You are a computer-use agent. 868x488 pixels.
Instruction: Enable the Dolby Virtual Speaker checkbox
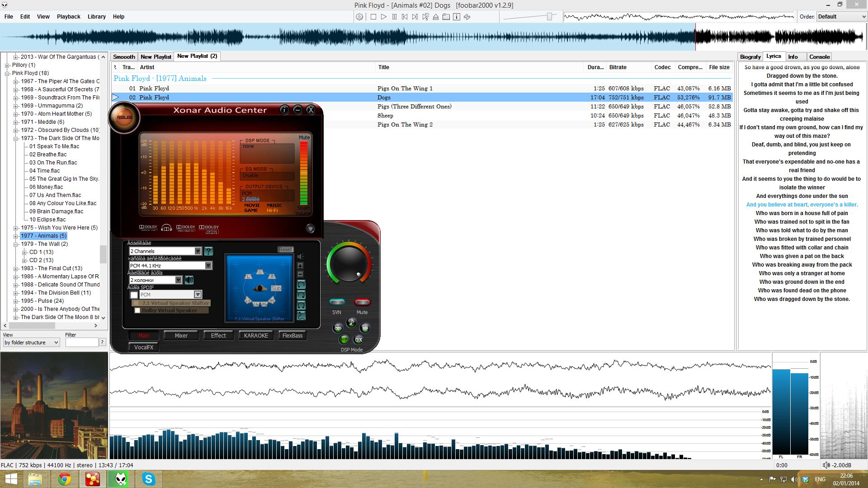coord(137,310)
